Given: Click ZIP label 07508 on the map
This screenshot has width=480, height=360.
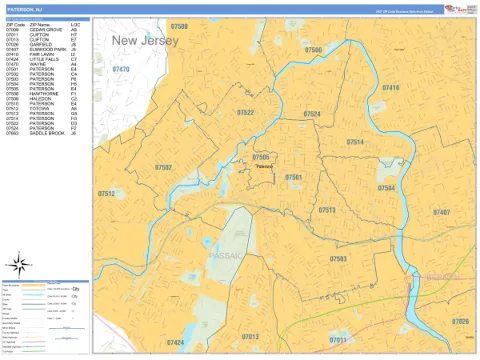Looking at the screenshot, I should click(179, 26).
